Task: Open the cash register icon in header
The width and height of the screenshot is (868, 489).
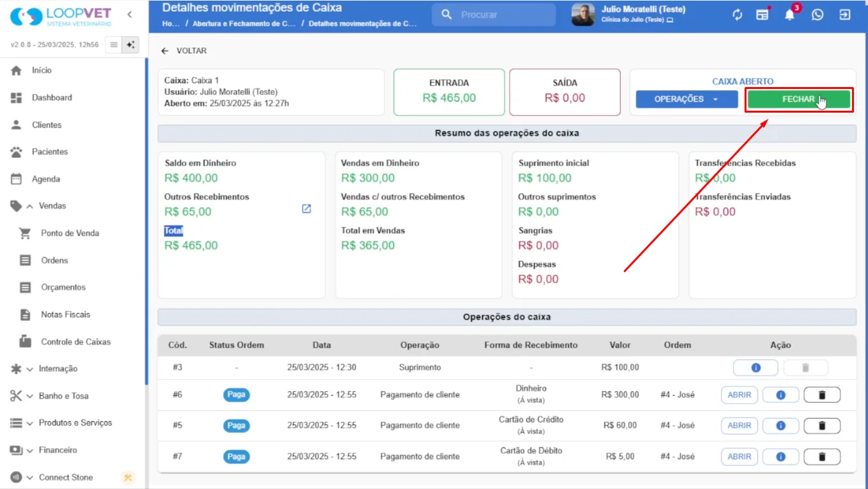Action: click(x=762, y=15)
